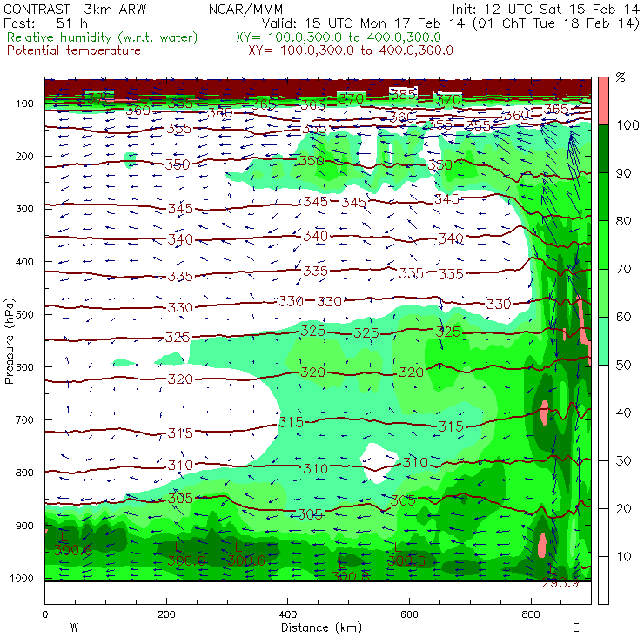Click the '20' colorbar tick label
This screenshot has height=644, width=644.
[624, 509]
